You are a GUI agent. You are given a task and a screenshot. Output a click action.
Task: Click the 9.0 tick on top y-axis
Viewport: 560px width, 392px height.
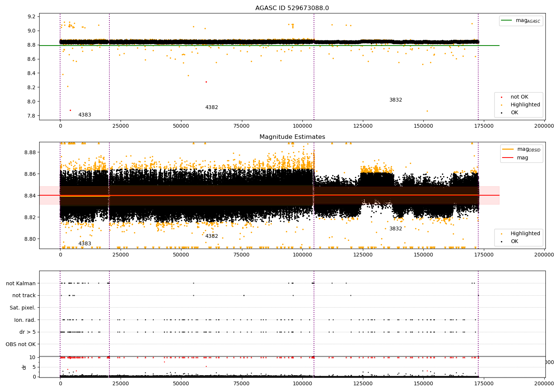click(x=31, y=31)
